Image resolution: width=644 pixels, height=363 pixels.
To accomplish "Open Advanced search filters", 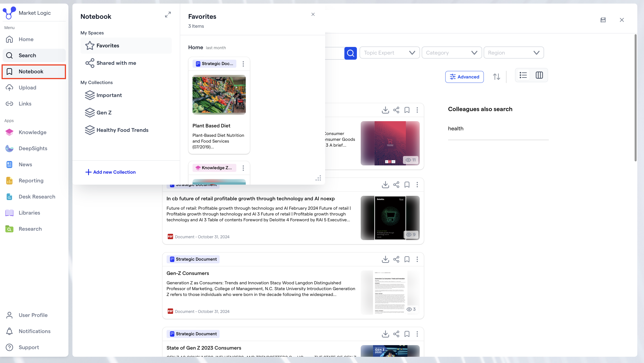I will point(464,77).
